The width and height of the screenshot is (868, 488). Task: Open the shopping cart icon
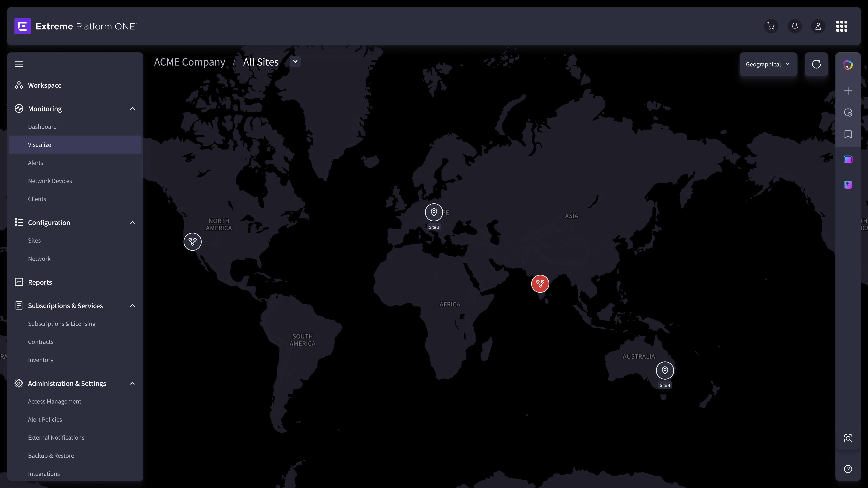[x=771, y=26]
